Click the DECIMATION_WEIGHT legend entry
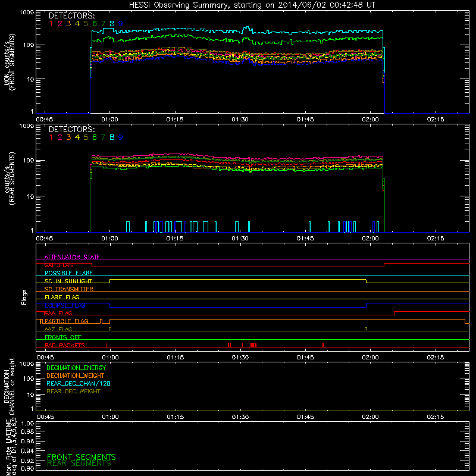 tap(76, 376)
